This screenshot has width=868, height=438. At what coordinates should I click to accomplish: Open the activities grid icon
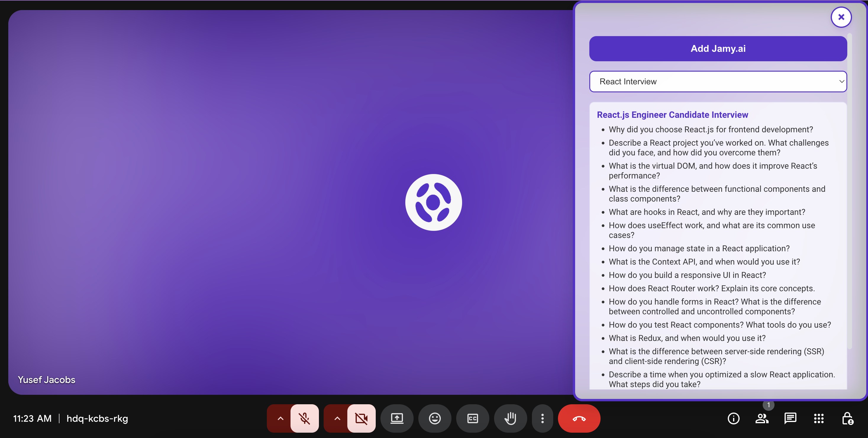coord(819,418)
